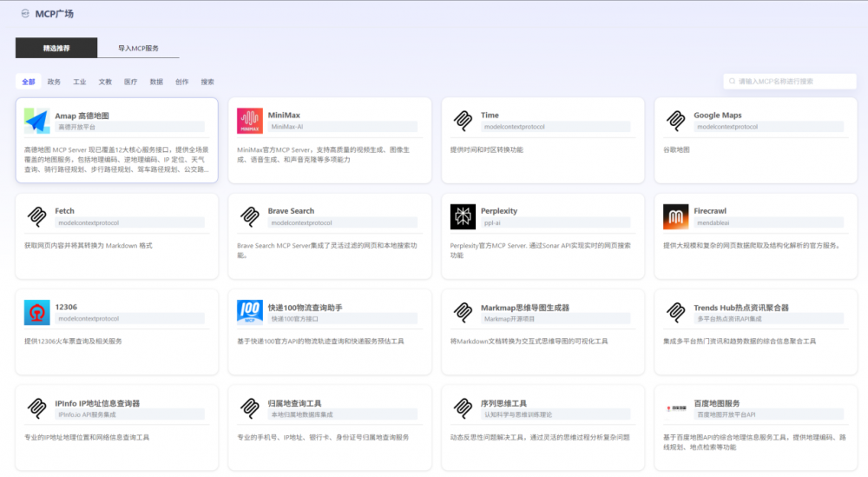This screenshot has width=868, height=477.
Task: Click the 归属地查询工具 card icon
Action: pyautogui.click(x=250, y=408)
